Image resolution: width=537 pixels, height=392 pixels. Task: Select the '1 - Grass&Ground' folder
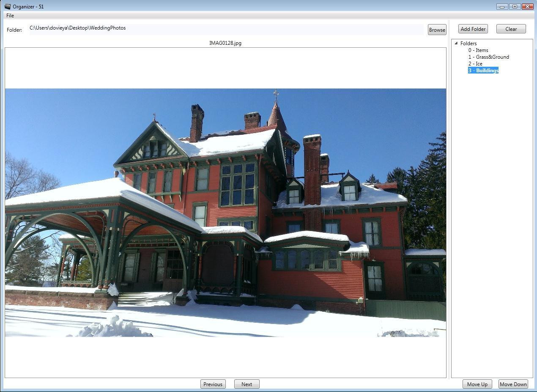pos(488,57)
